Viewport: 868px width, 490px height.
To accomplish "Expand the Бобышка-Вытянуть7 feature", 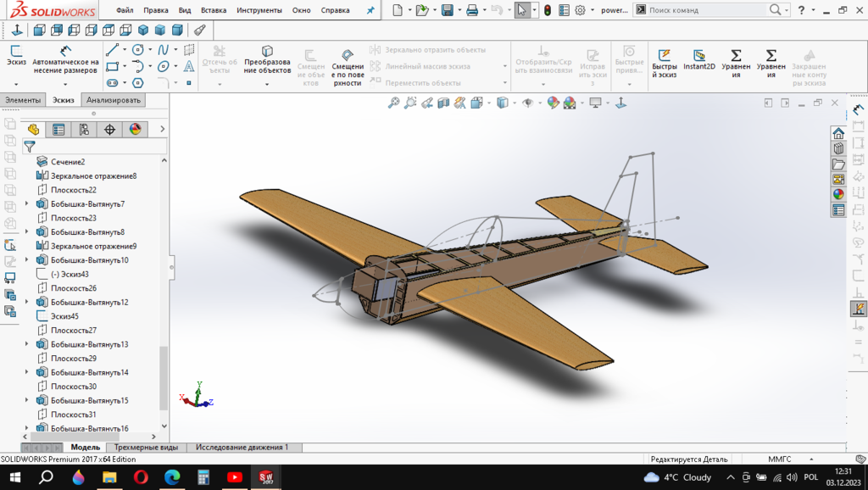I will [x=26, y=204].
